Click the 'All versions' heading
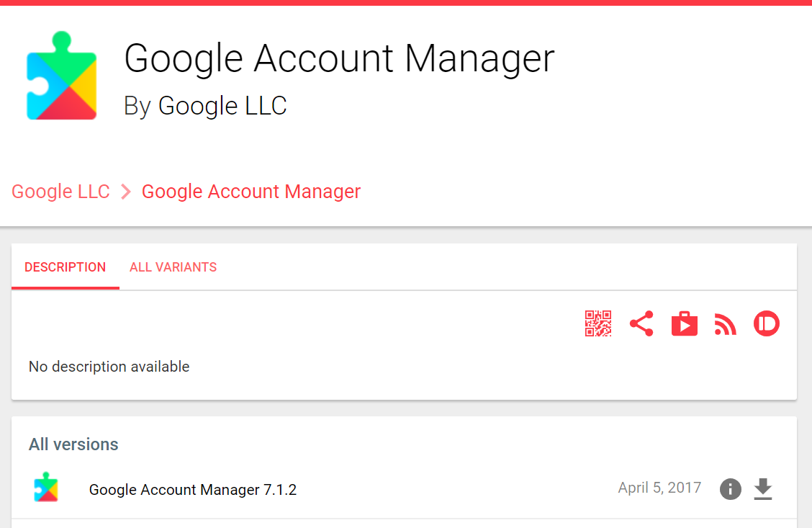 pos(73,444)
